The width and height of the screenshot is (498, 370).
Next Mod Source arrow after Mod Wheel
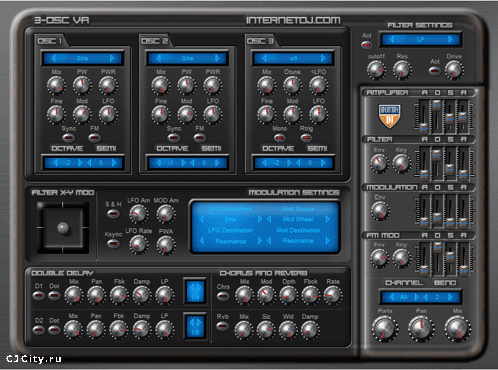(328, 219)
